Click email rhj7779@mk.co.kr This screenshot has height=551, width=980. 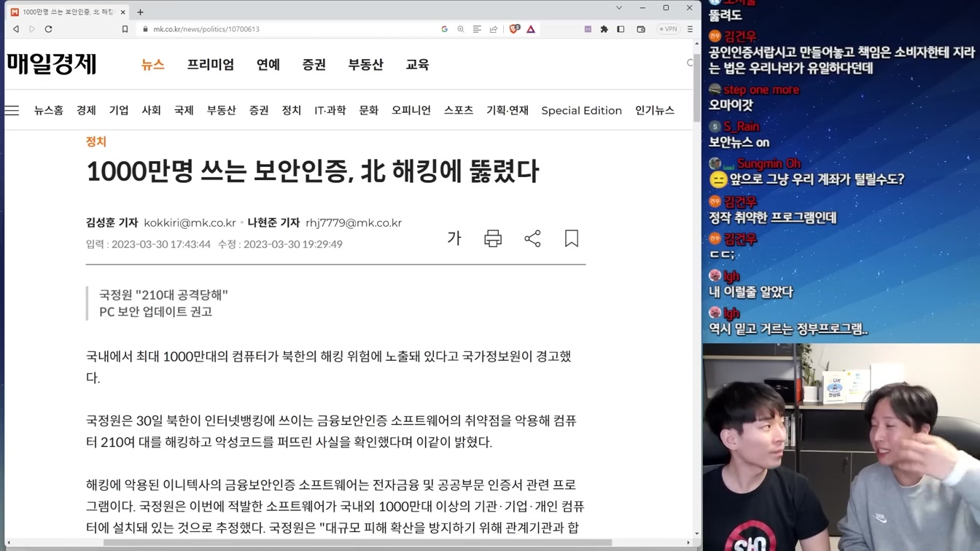coord(354,223)
